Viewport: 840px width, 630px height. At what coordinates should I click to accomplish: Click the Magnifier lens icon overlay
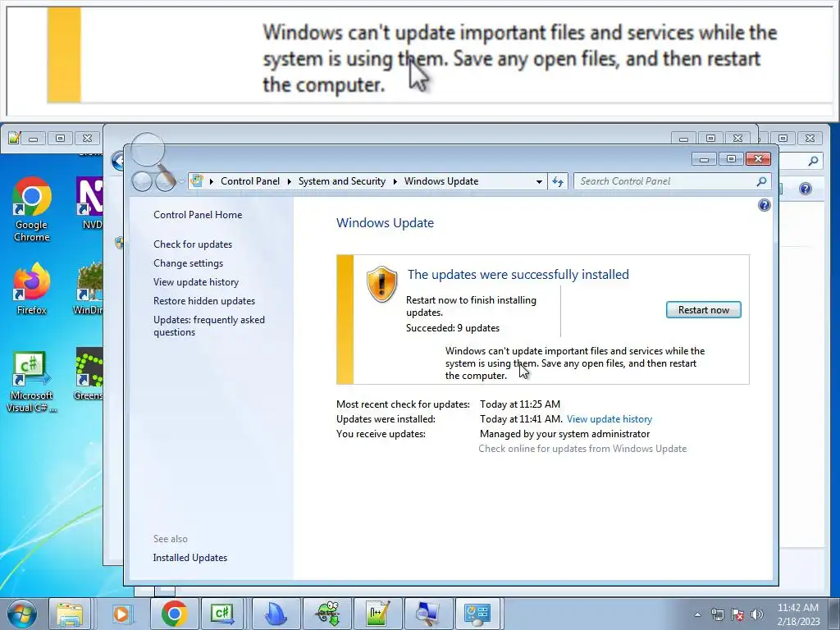coord(153,162)
